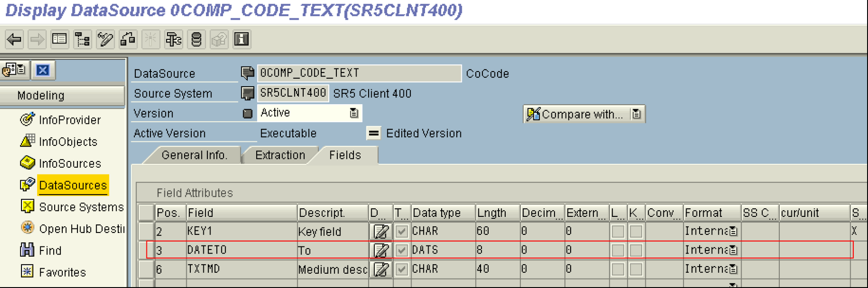
Task: Click the InfoProvider icon in Modeling
Action: pos(27,119)
